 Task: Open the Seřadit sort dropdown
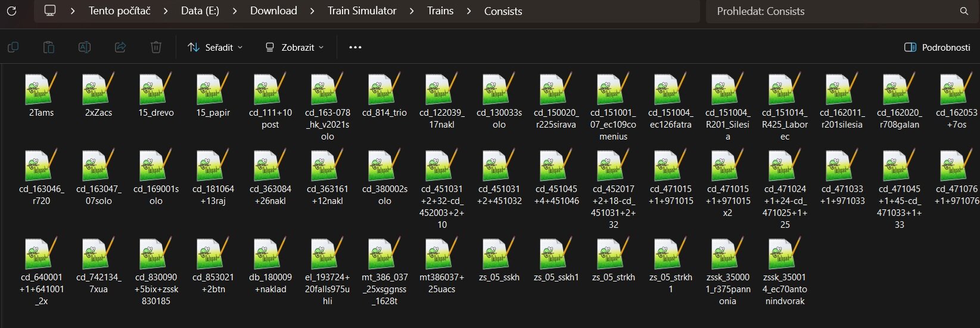pyautogui.click(x=215, y=47)
